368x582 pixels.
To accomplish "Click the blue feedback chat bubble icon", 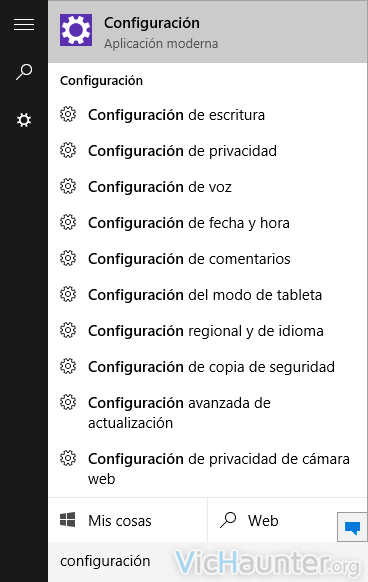I will (x=352, y=527).
